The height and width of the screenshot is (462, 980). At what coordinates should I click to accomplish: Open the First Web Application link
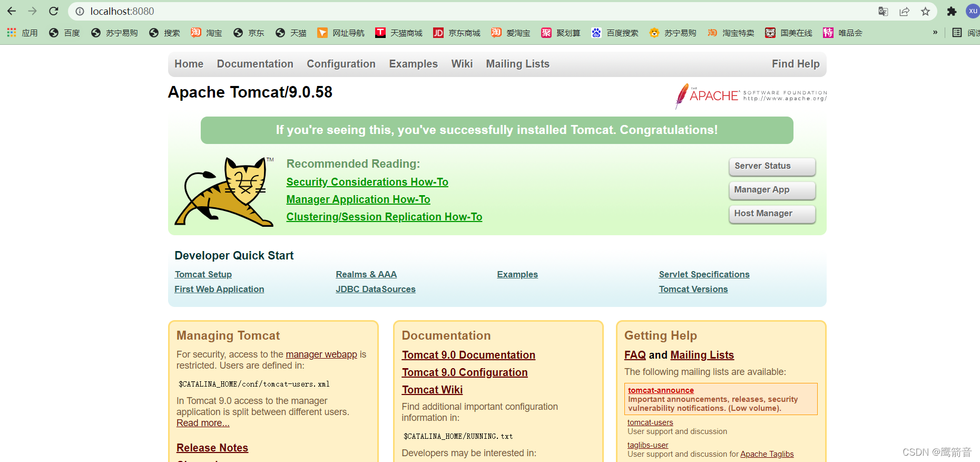(x=219, y=289)
